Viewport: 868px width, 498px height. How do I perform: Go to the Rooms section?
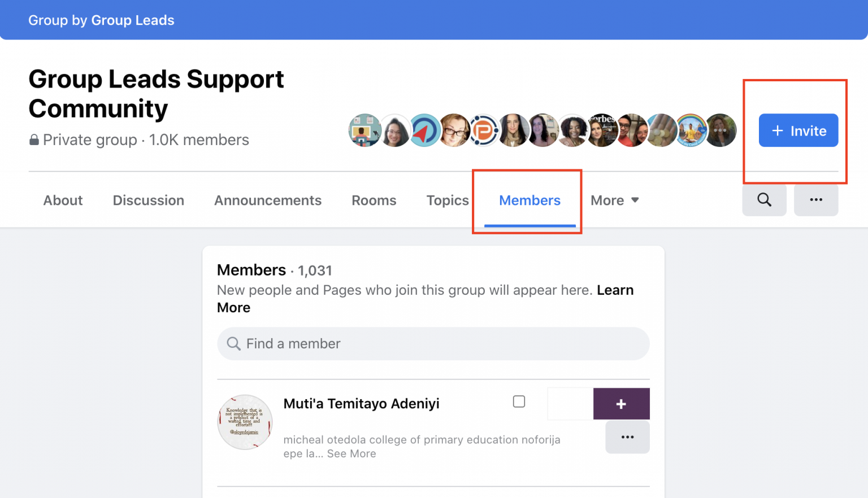374,200
